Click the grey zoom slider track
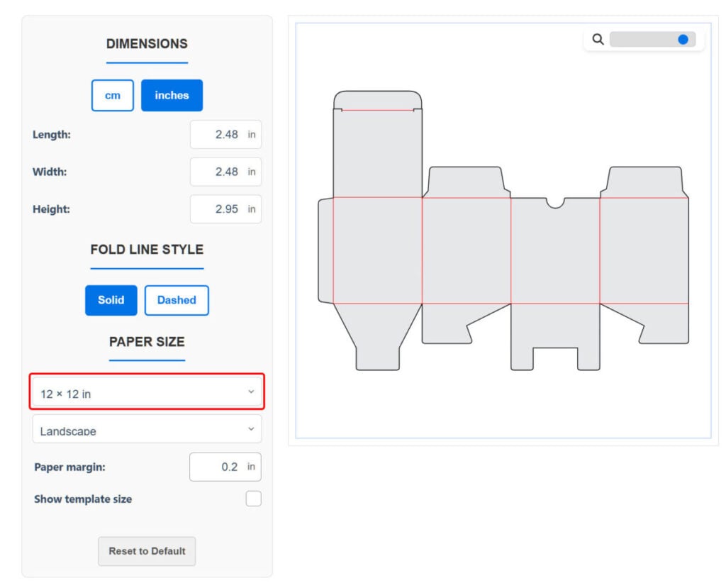Viewport: 726px width, 588px height. [642, 40]
